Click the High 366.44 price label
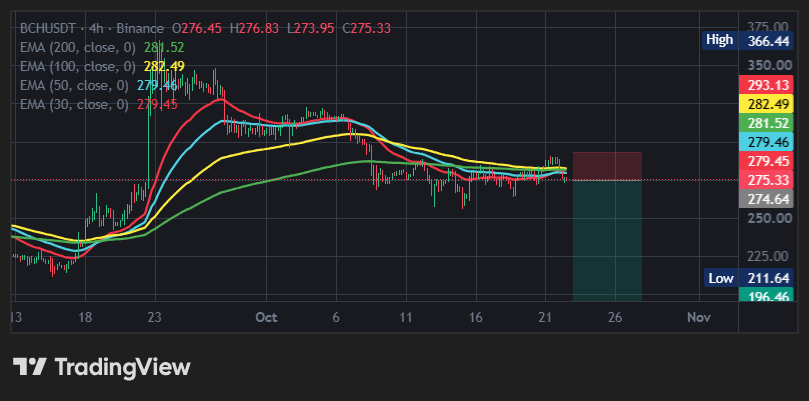This screenshot has height=401, width=809. (x=747, y=41)
